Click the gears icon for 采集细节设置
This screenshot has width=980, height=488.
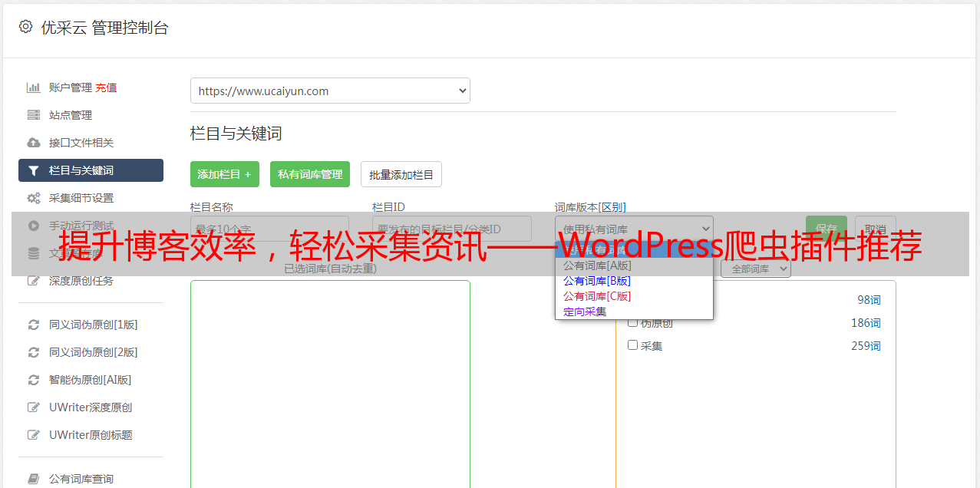tap(34, 198)
